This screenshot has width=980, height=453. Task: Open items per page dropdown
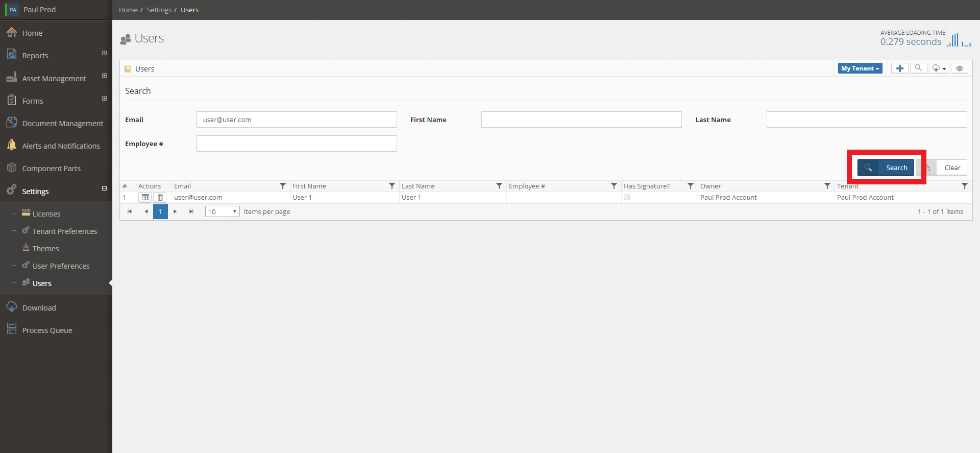223,211
